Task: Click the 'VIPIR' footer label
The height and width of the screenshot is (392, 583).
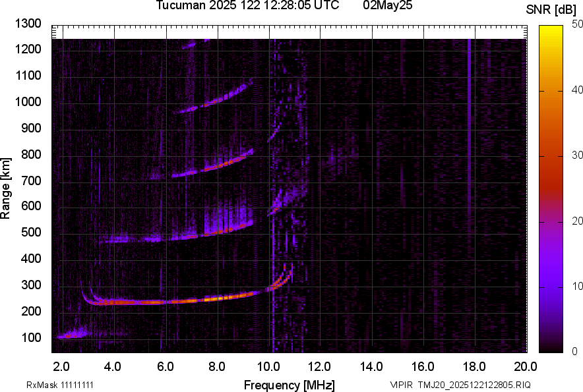Action: pos(401,385)
